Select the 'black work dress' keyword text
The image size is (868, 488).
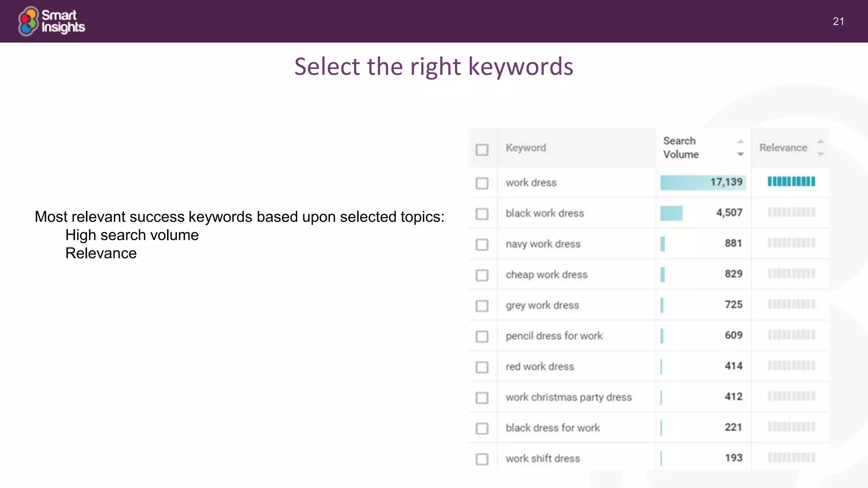click(x=545, y=213)
